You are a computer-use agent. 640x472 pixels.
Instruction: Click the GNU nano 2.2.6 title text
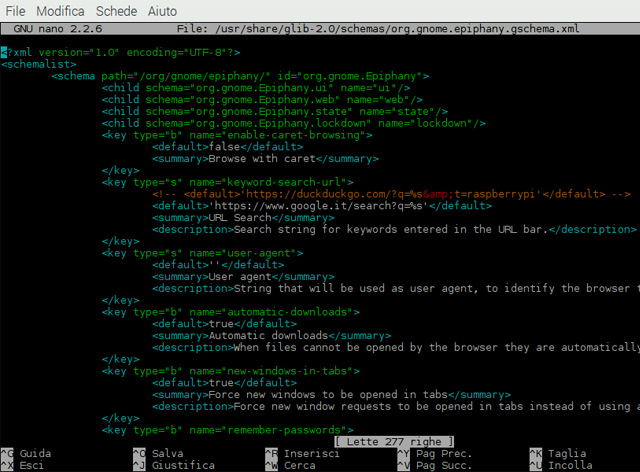tap(58, 29)
